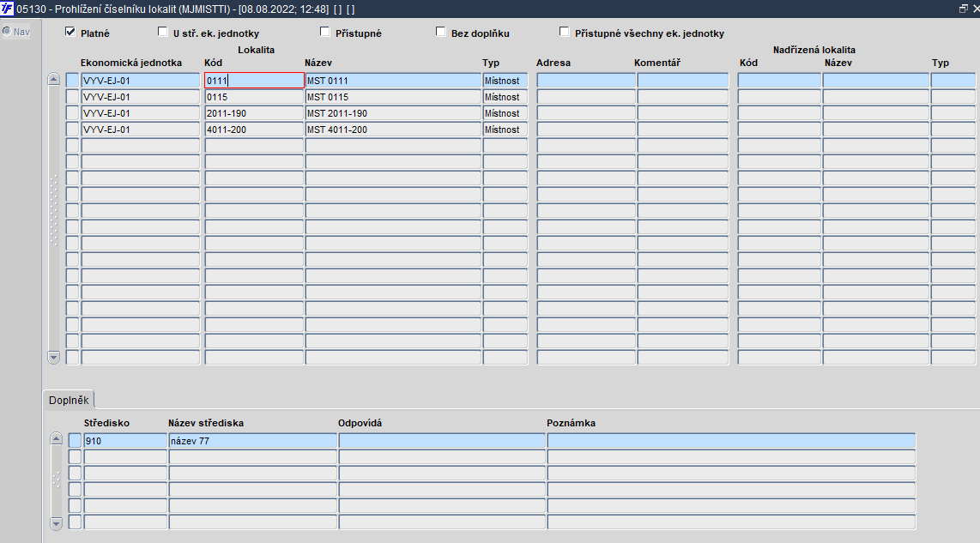Enable the U stř. ek. jednotky checkbox
Viewport: 980px width, 543px height.
[162, 32]
